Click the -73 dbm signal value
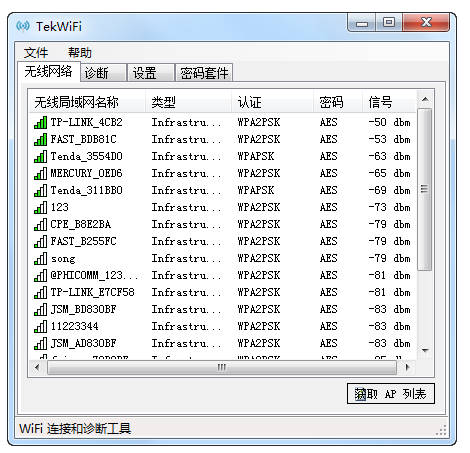This screenshot has width=470, height=453. click(x=389, y=207)
